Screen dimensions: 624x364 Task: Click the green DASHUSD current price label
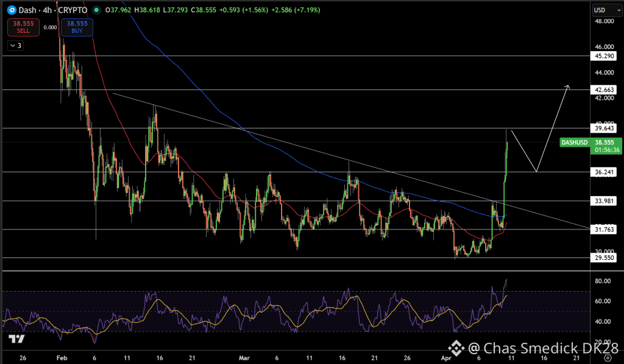click(574, 142)
